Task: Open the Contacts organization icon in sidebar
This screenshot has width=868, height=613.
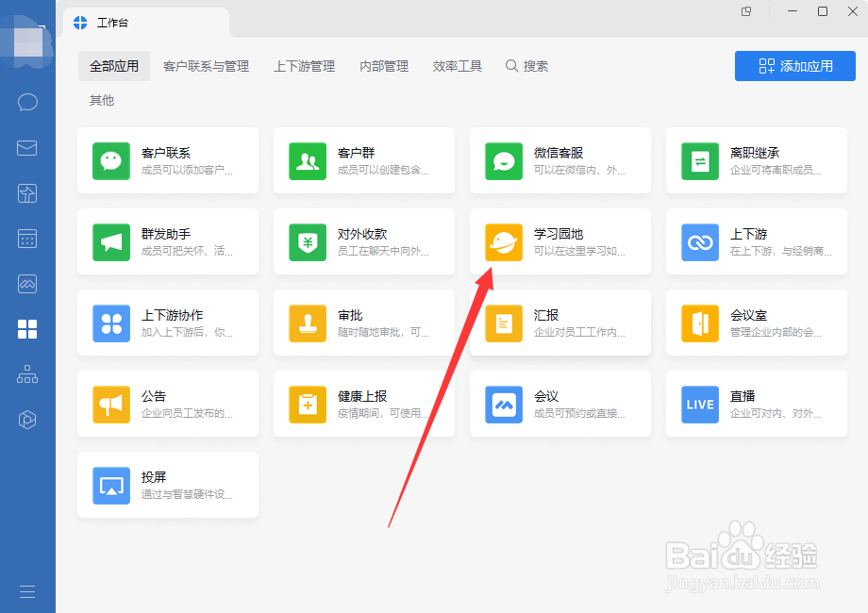Action: pyautogui.click(x=27, y=374)
